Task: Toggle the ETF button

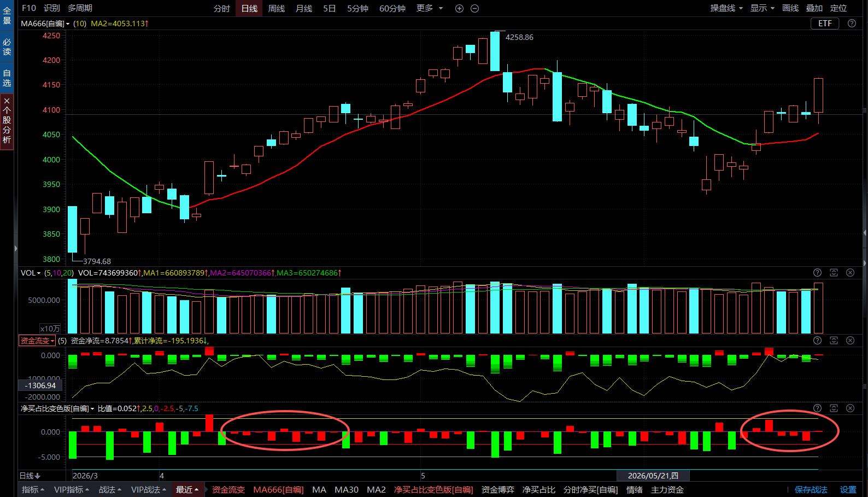Action: click(x=825, y=23)
